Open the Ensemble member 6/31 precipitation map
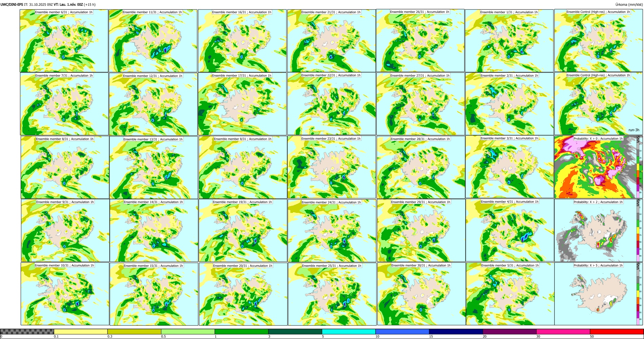The height and width of the screenshot is (339, 644). pos(64,41)
